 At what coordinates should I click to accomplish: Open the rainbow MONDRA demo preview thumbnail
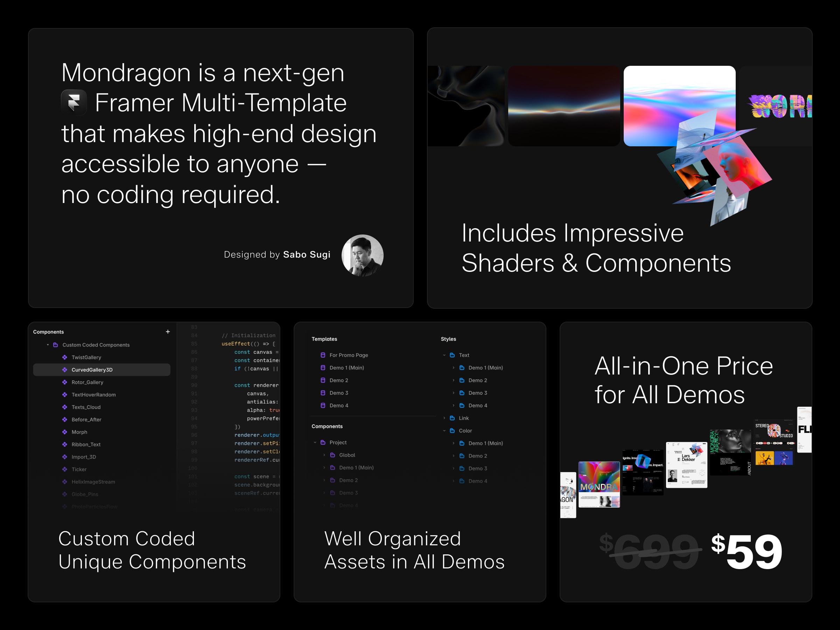[x=599, y=484]
